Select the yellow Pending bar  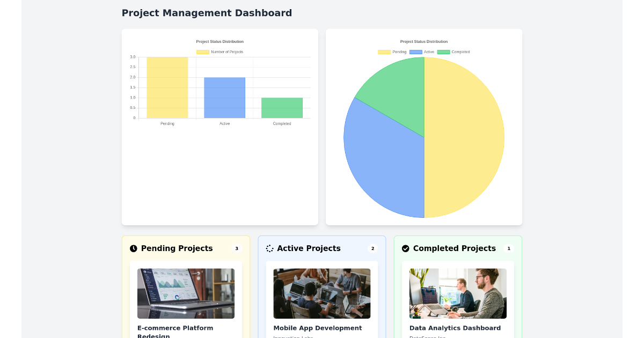pyautogui.click(x=167, y=87)
